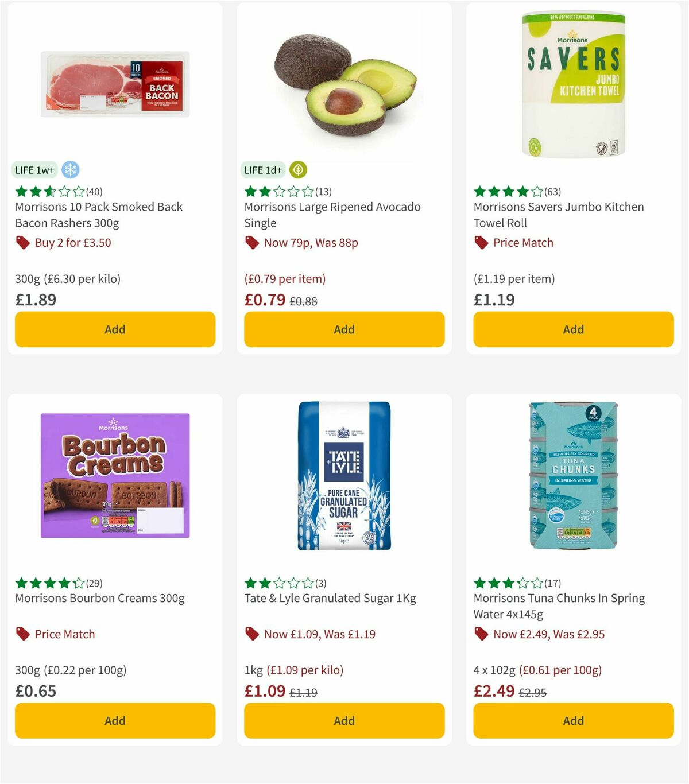Click the Price Match tag icon on kitchen towel

click(x=481, y=243)
